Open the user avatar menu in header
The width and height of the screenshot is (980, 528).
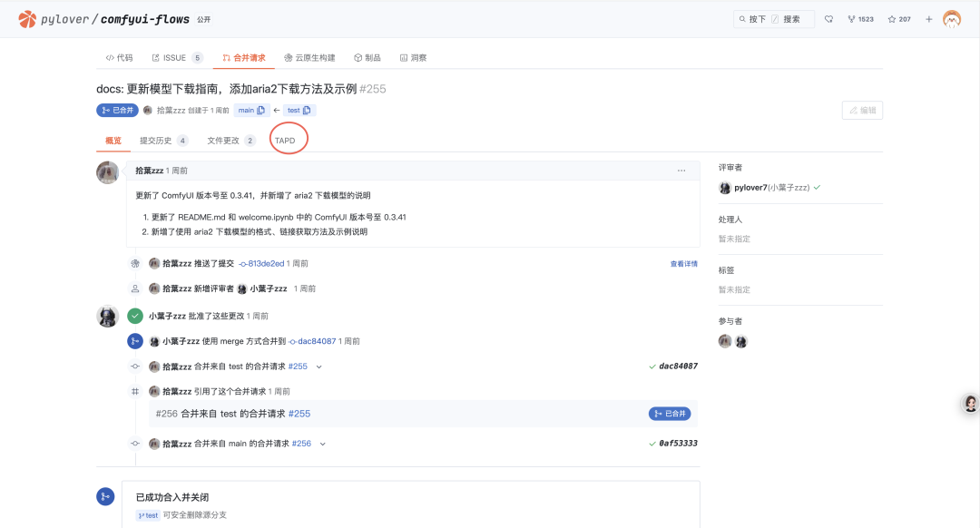(952, 19)
